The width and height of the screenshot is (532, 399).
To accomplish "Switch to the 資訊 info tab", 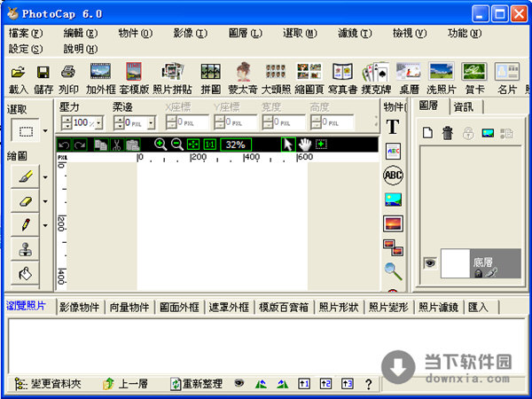I will 464,107.
